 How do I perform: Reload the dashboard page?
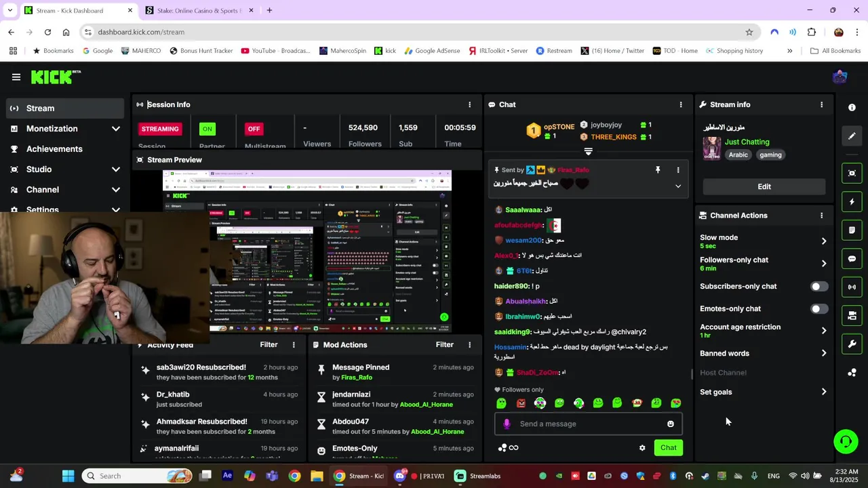(47, 32)
